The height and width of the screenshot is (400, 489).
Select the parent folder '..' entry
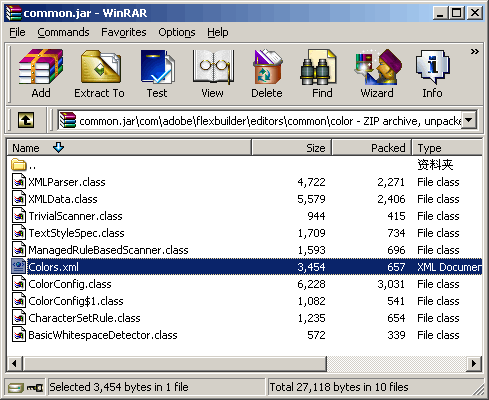pos(23,165)
